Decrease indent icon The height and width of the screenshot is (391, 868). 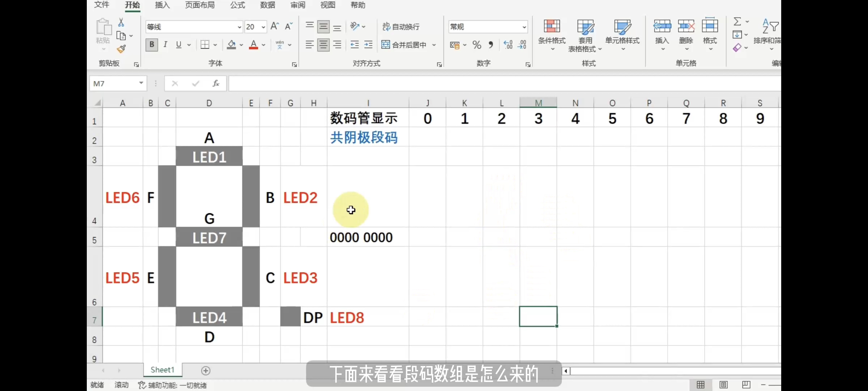[355, 45]
